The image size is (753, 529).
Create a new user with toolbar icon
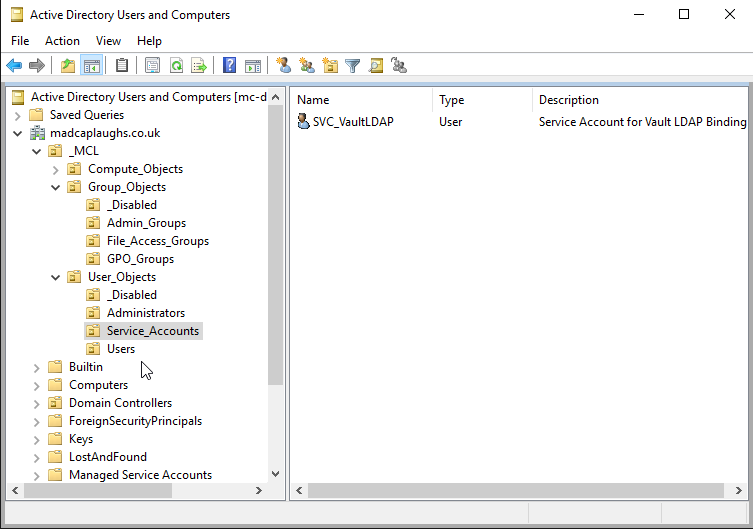[284, 66]
